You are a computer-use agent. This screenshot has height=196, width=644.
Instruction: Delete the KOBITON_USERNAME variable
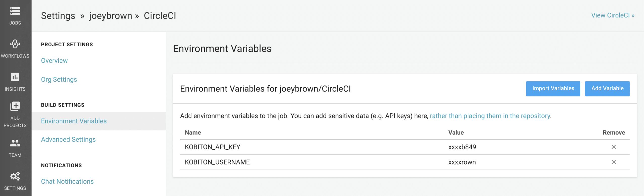click(x=614, y=162)
